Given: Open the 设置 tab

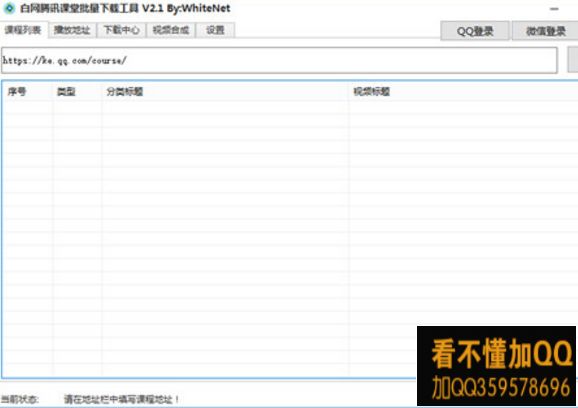Looking at the screenshot, I should pyautogui.click(x=215, y=30).
